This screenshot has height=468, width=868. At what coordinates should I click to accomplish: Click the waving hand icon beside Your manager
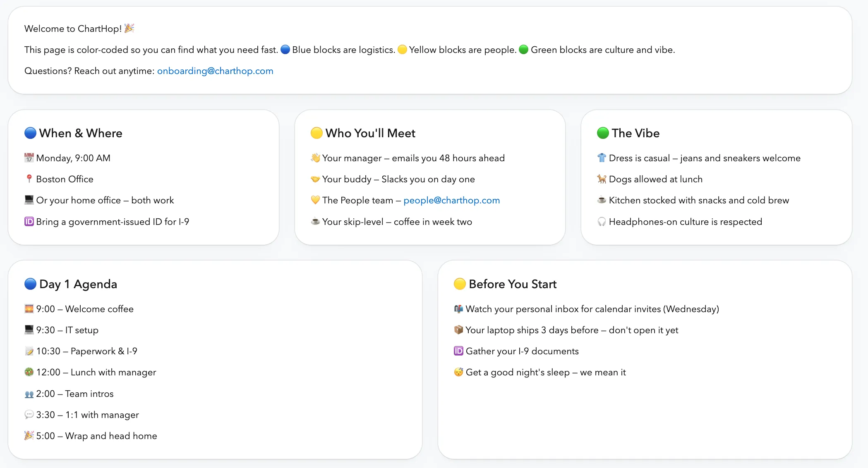point(315,158)
